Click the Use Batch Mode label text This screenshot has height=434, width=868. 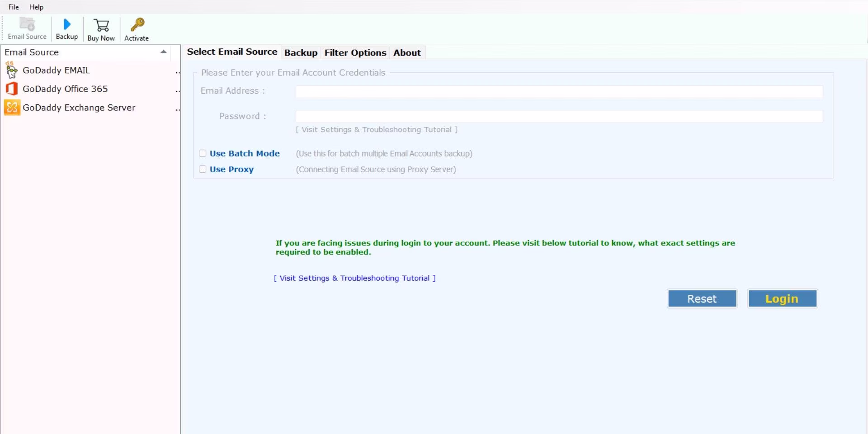pyautogui.click(x=245, y=153)
